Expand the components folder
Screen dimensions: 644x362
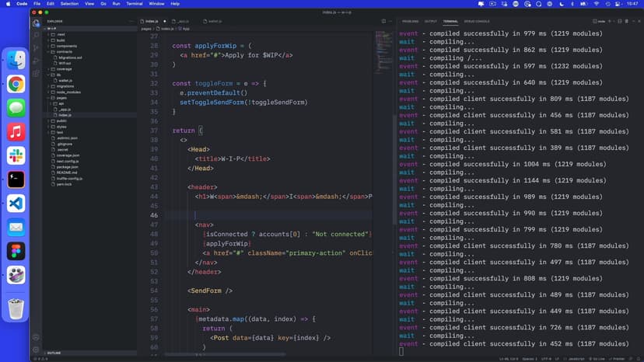(x=66, y=46)
